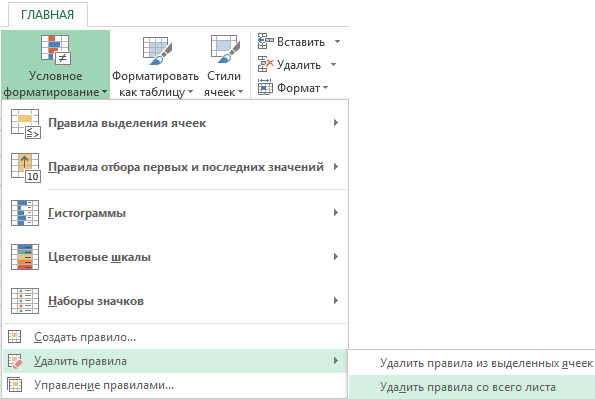The image size is (595, 399).
Task: Expand the arrow beside Гистограммы
Action: [336, 213]
